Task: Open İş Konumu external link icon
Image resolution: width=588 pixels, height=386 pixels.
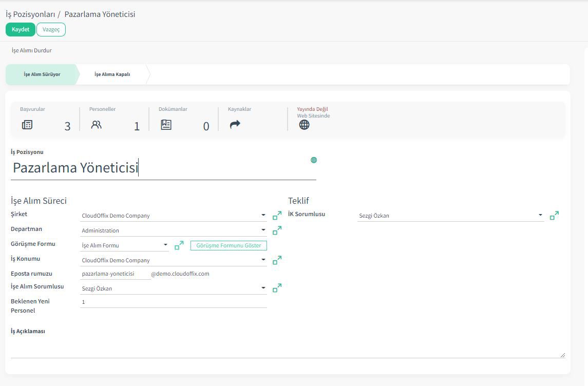Action: pyautogui.click(x=277, y=260)
